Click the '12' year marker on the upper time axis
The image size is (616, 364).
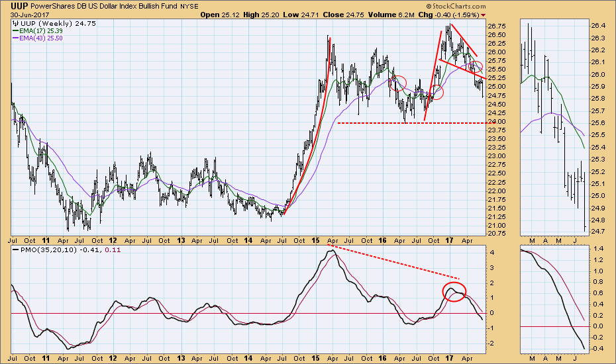(x=113, y=240)
